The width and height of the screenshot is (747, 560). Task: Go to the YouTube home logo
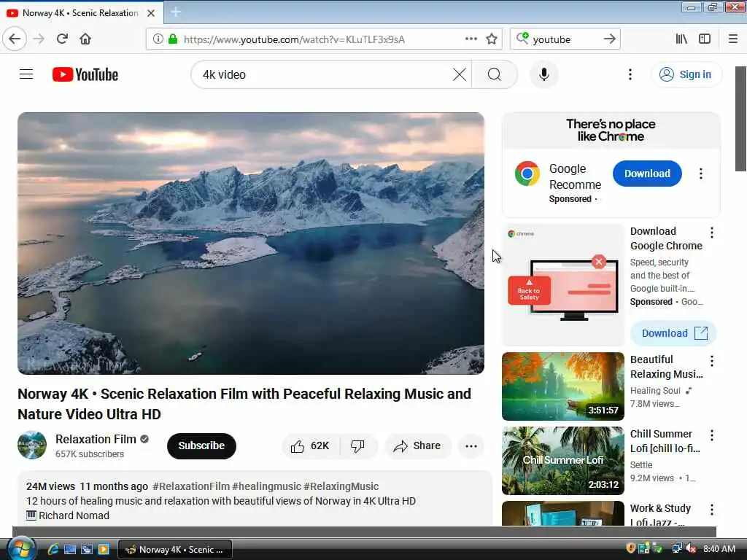[85, 75]
